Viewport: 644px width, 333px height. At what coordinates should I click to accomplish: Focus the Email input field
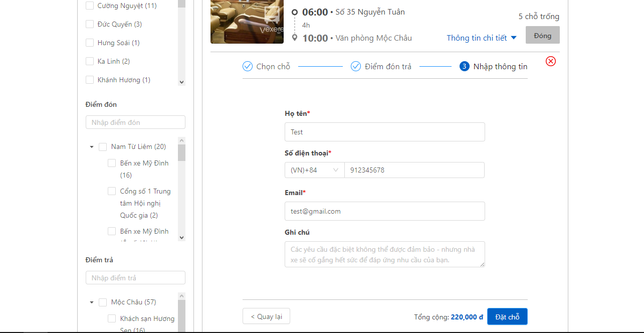point(385,211)
